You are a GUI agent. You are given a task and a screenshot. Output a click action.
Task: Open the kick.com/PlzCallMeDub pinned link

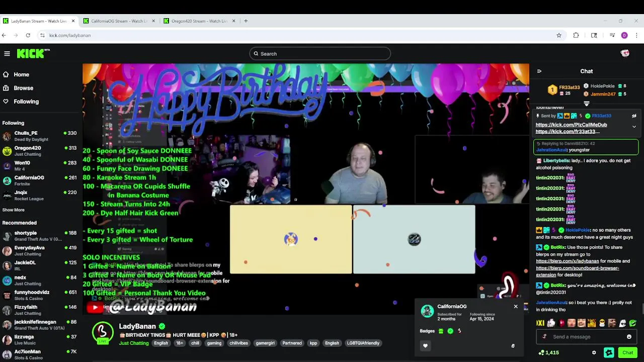(x=571, y=125)
